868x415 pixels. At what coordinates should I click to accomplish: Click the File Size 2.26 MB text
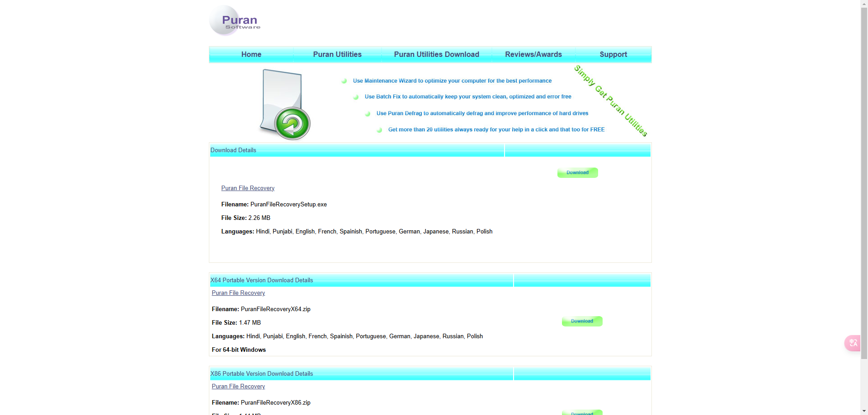[x=245, y=218]
